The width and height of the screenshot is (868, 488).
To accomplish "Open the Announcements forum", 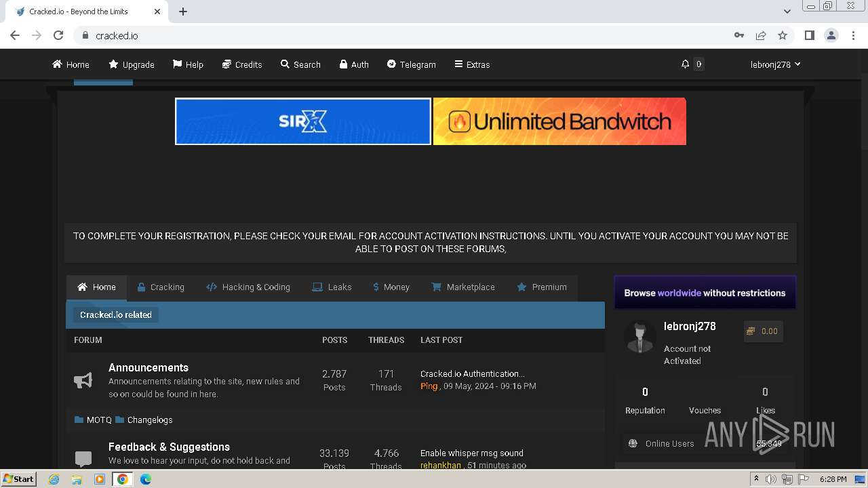I will click(149, 367).
